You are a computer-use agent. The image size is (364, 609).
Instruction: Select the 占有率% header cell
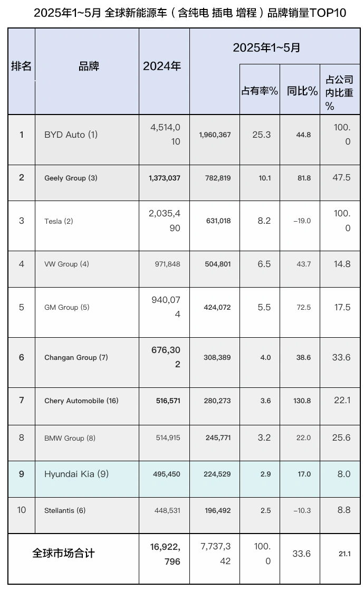pos(260,90)
